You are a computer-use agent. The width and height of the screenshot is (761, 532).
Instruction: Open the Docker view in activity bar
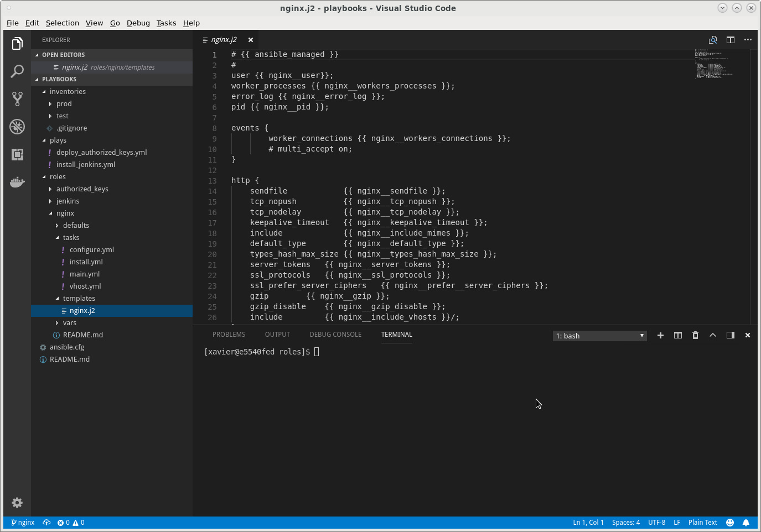tap(17, 182)
